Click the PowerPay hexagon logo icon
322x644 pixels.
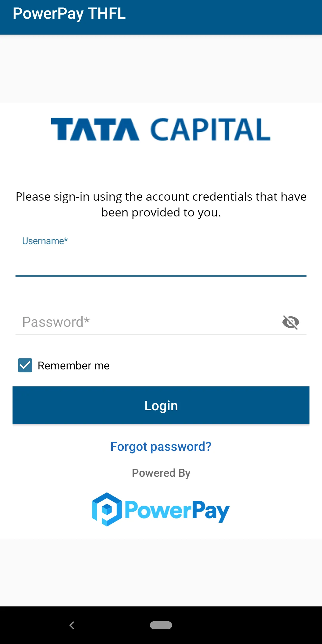click(107, 510)
